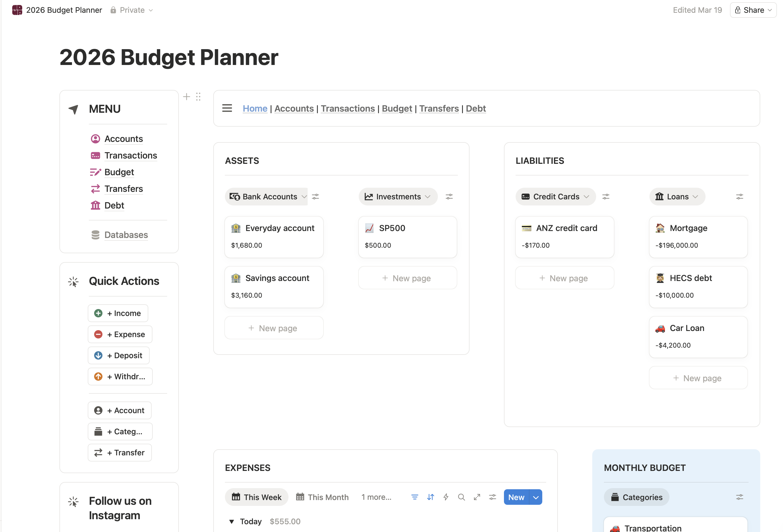The height and width of the screenshot is (532, 783).
Task: Click the automations lightning icon in Expenses
Action: pyautogui.click(x=446, y=497)
